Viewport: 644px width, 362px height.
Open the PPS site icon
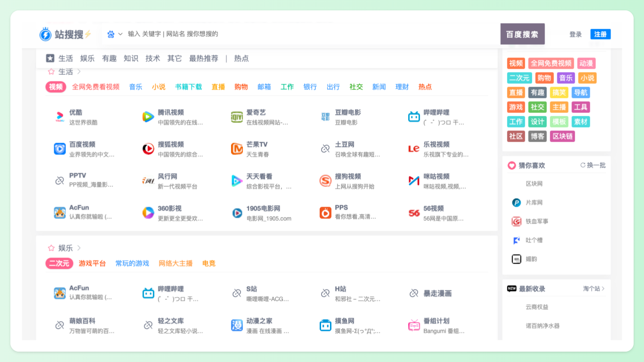[x=325, y=213]
